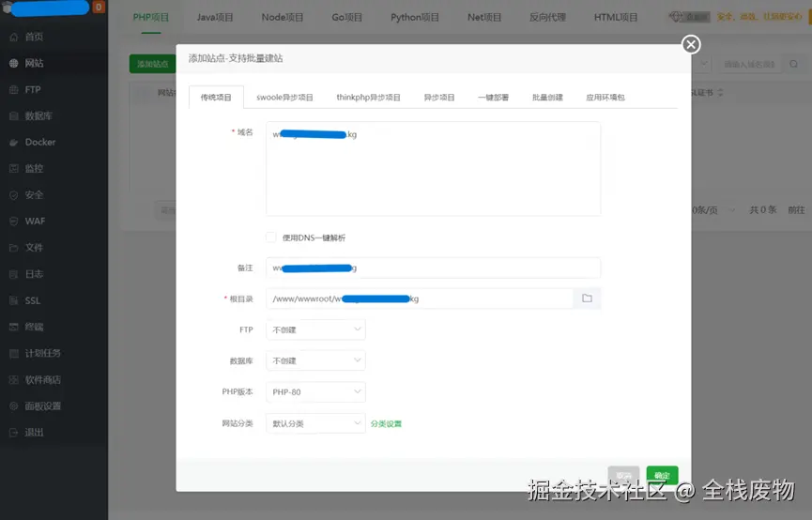Browse root directory via folder icon

tap(587, 298)
